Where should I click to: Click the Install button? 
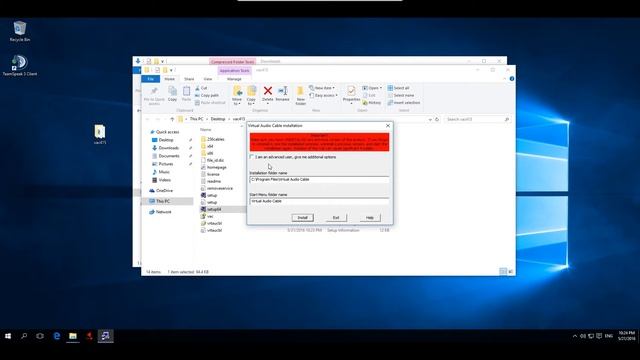pyautogui.click(x=302, y=218)
